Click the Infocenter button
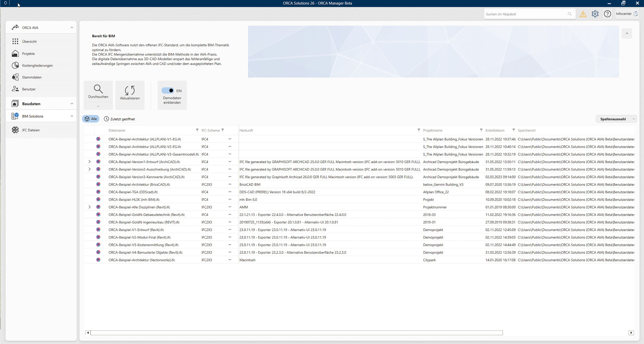644x344 pixels. pos(627,14)
